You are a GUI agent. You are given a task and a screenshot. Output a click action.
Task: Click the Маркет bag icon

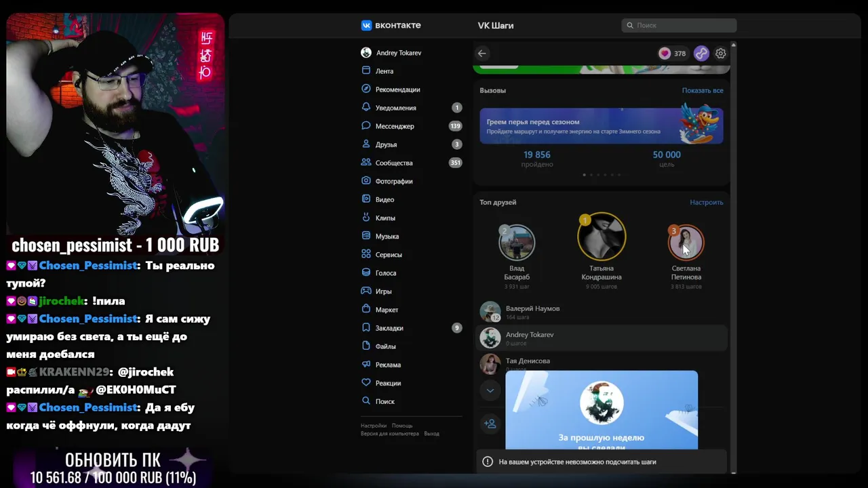coord(366,309)
